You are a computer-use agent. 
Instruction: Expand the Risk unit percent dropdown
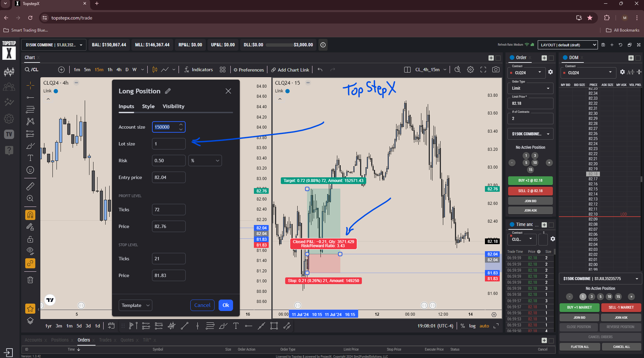(x=205, y=161)
